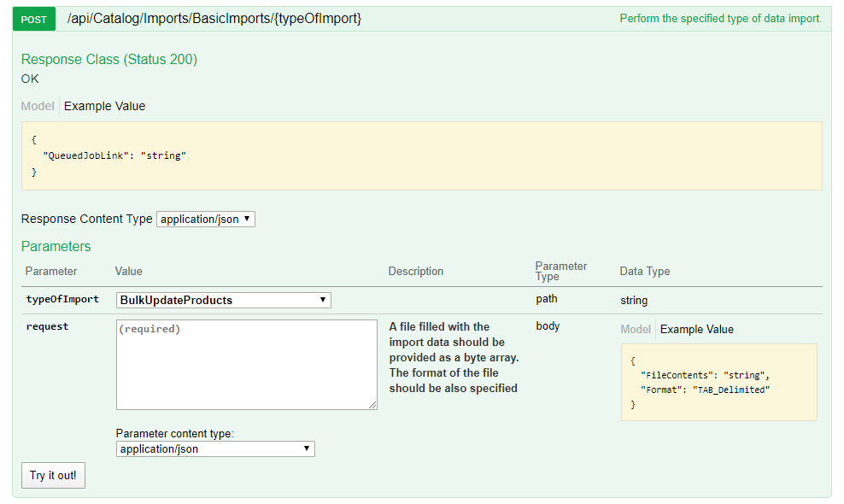Image resolution: width=844 pixels, height=504 pixels.
Task: Open the Parameter content type dropdown
Action: 215,448
